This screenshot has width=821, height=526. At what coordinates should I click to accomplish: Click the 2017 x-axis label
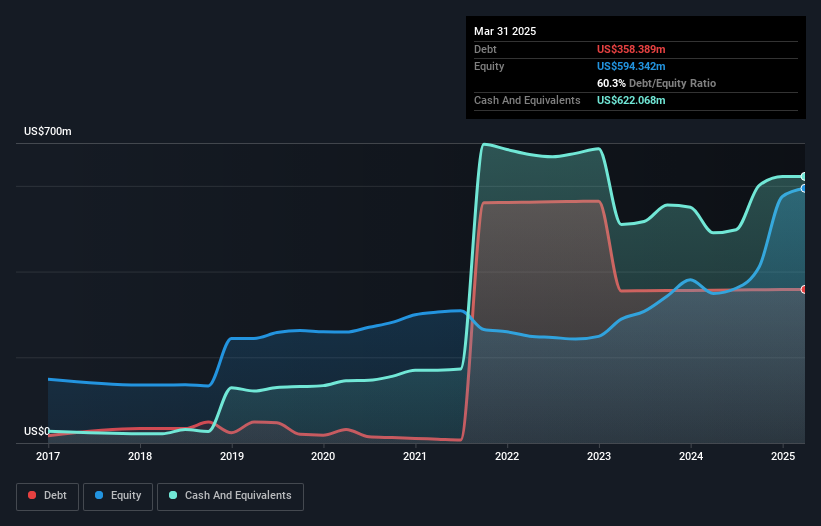(48, 456)
